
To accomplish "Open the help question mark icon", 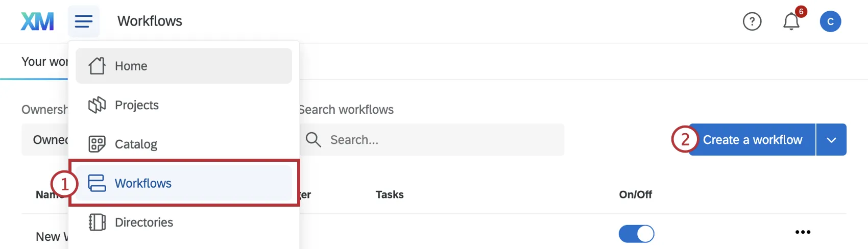I will click(x=752, y=21).
